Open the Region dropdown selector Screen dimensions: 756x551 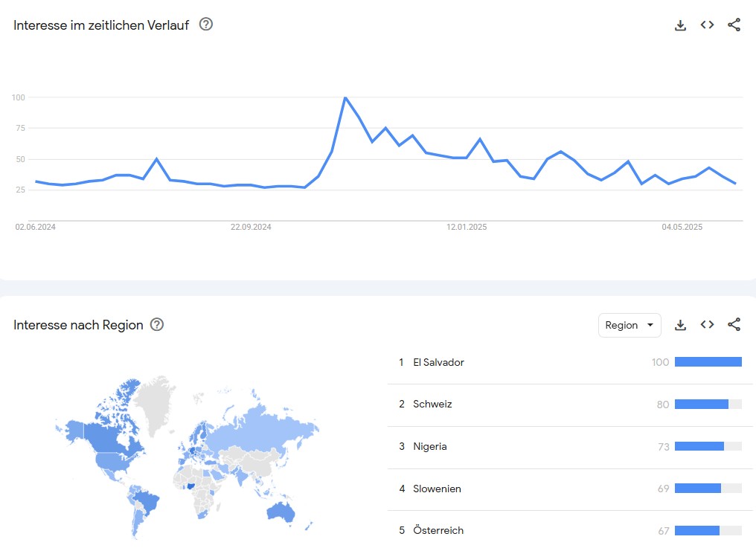pyautogui.click(x=630, y=325)
